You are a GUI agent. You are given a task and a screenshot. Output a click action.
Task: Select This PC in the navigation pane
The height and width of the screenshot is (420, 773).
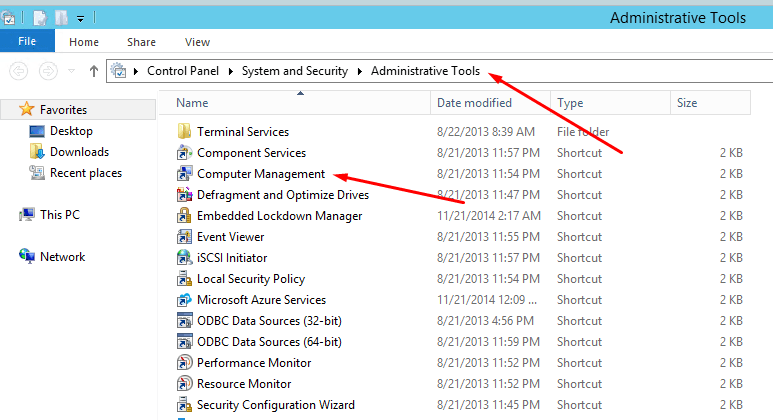(x=60, y=215)
